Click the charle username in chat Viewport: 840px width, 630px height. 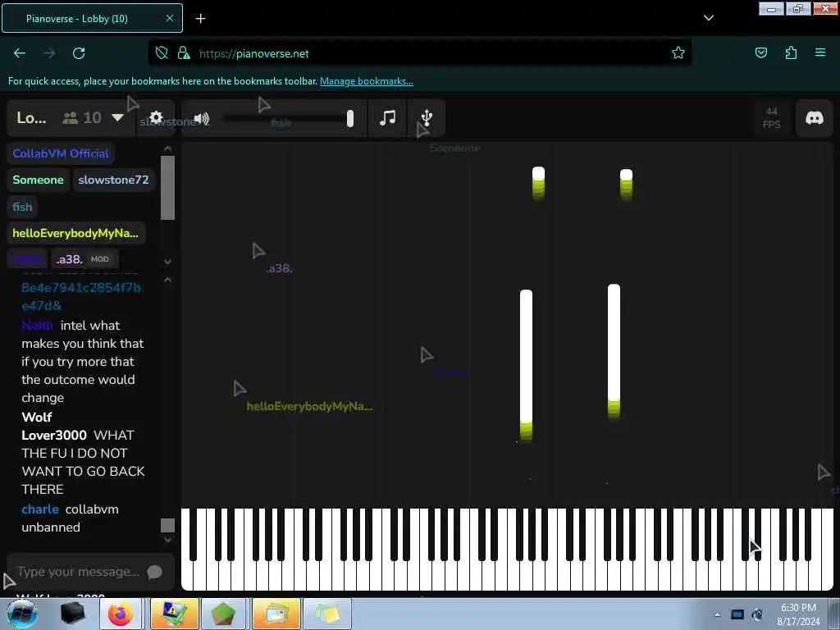click(40, 509)
